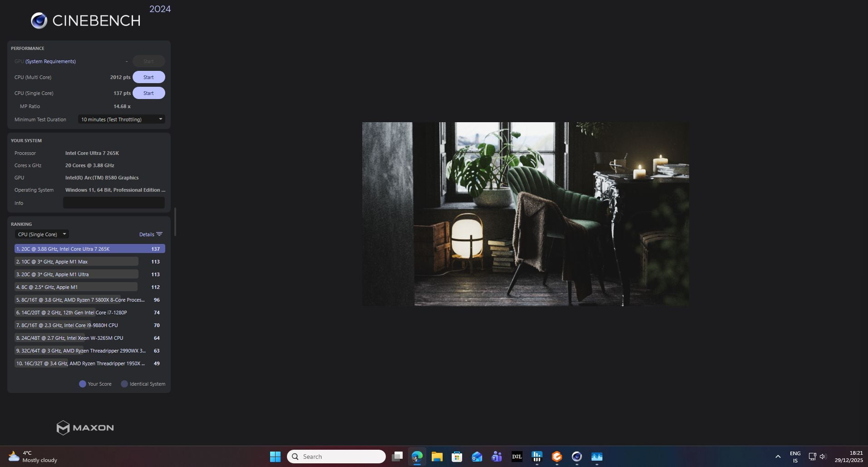Viewport: 868px width, 467px height.
Task: Click the rendered room scene preview
Action: pyautogui.click(x=525, y=214)
